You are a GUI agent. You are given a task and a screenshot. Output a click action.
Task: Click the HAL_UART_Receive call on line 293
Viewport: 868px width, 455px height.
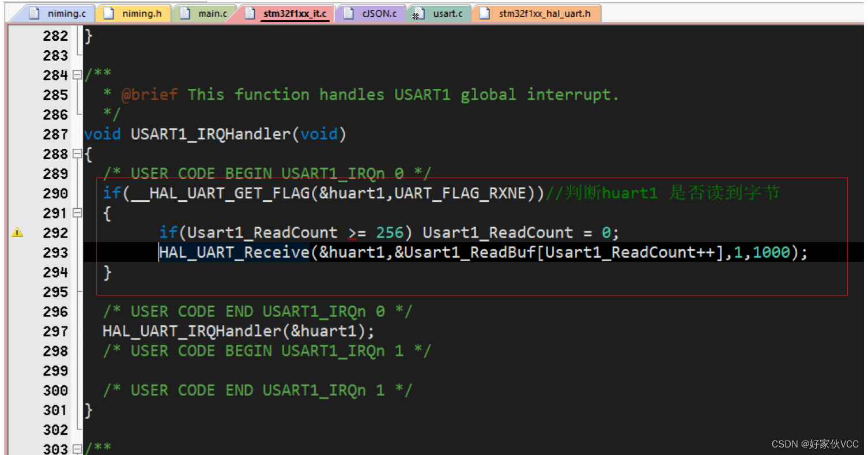tap(235, 253)
